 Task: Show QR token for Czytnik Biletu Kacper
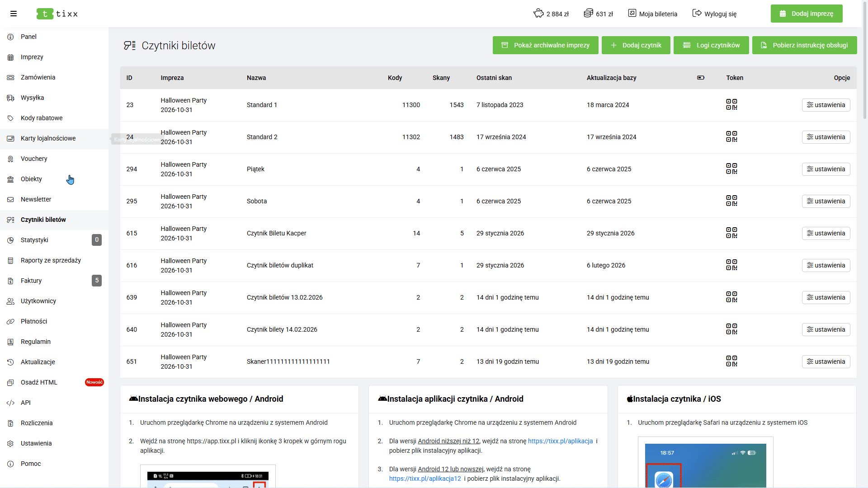click(731, 233)
